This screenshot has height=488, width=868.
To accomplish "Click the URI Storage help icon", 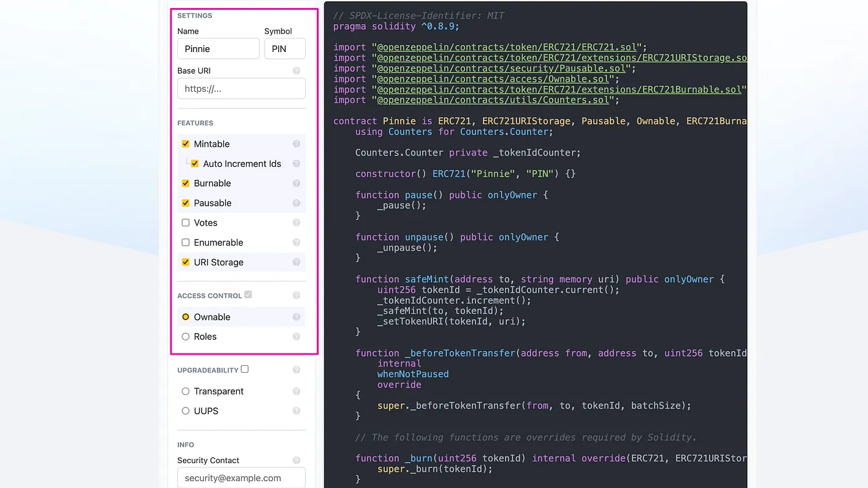I will (296, 262).
